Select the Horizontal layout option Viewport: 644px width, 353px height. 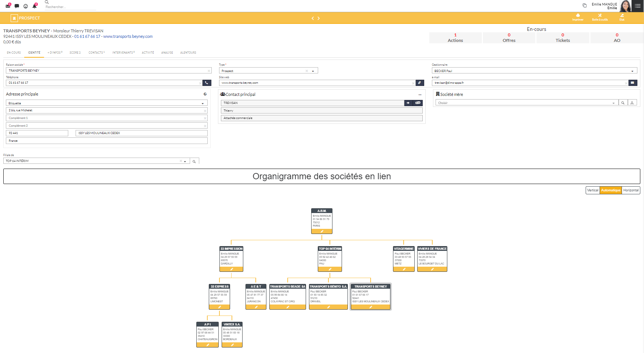631,190
